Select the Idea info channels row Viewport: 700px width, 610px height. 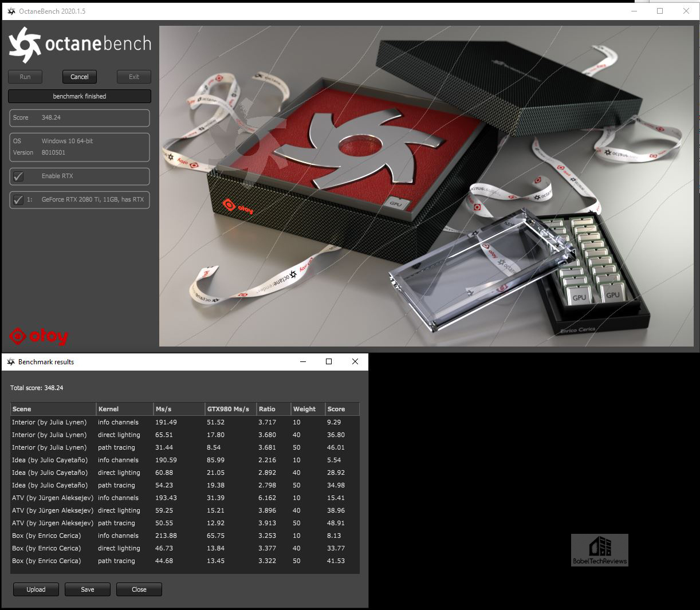(x=185, y=460)
